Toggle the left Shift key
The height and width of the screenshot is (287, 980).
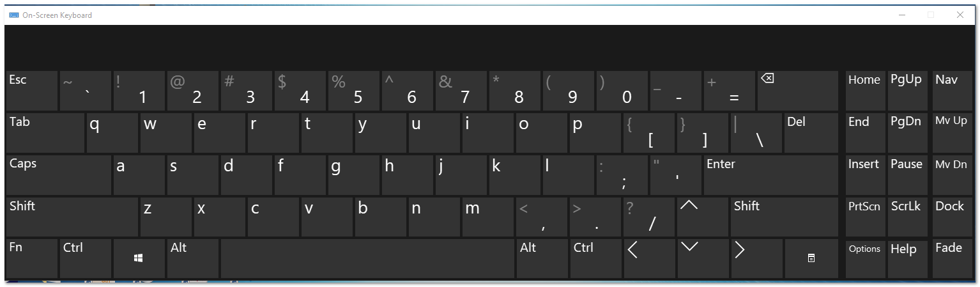point(72,217)
